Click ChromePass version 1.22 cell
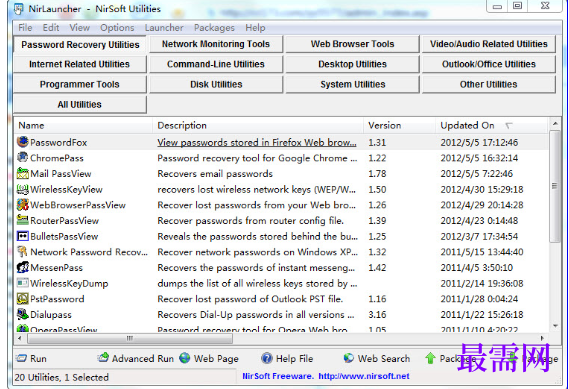The width and height of the screenshot is (569, 389). [x=377, y=158]
